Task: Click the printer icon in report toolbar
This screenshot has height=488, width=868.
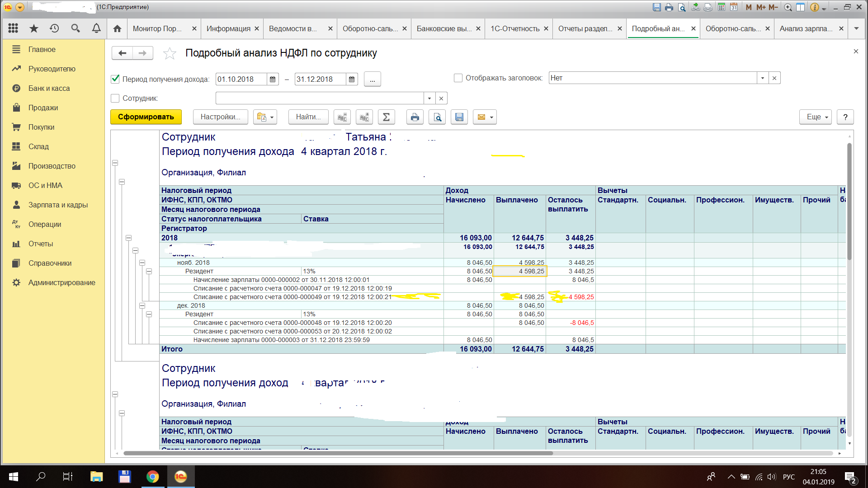Action: pyautogui.click(x=415, y=117)
